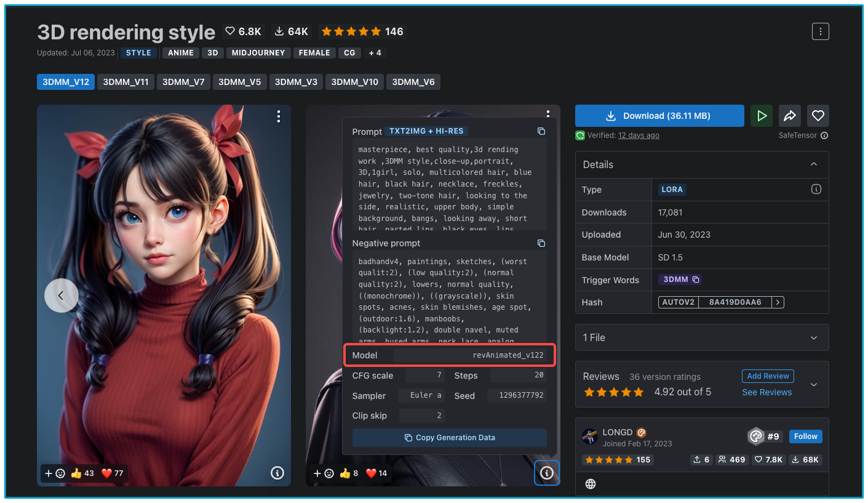This screenshot has width=868, height=503.
Task: Toggle heart reaction on the second image
Action: 376,473
